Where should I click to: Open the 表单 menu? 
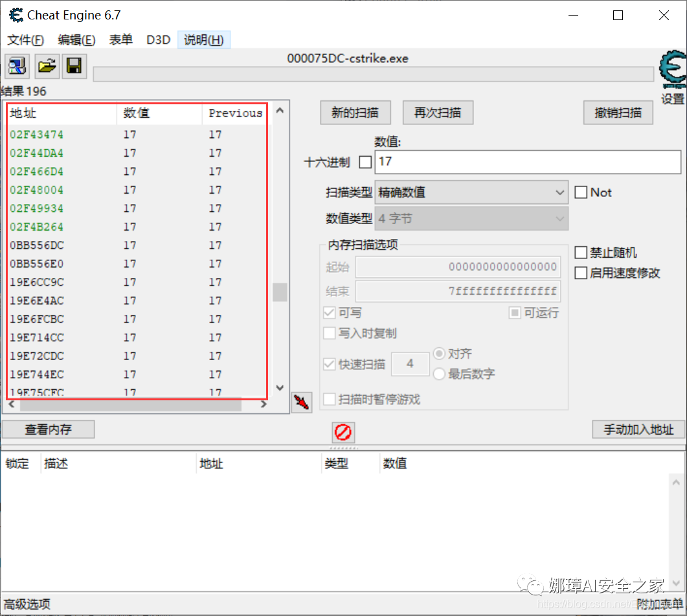coord(120,40)
